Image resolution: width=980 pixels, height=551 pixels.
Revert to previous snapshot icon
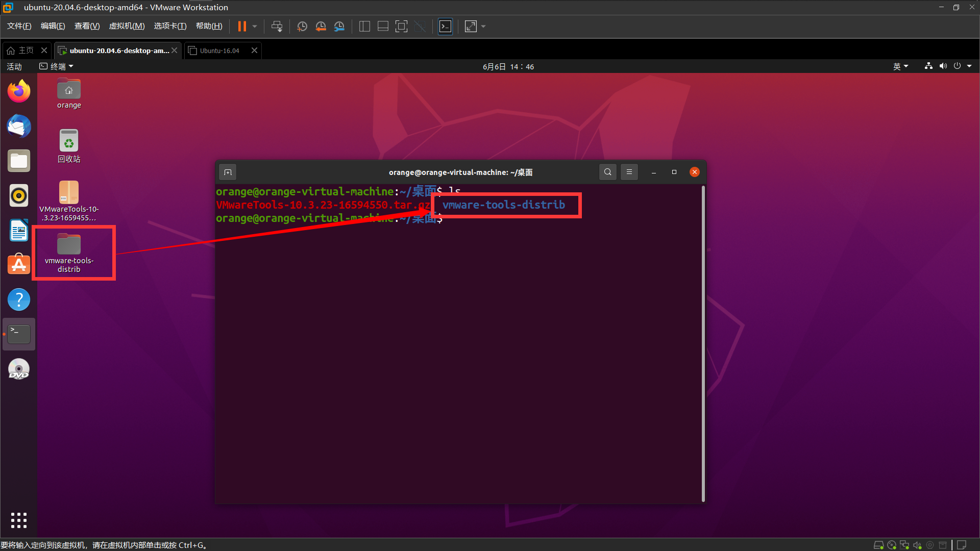321,27
